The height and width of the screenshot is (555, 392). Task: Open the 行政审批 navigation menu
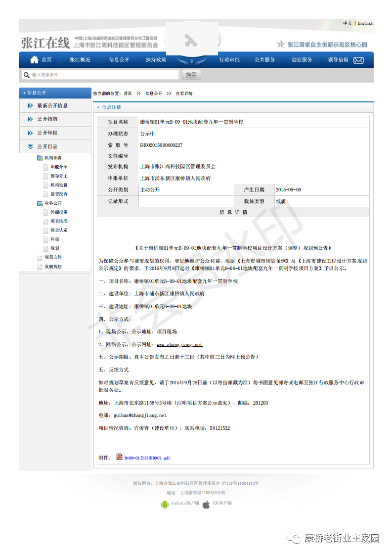click(x=229, y=60)
